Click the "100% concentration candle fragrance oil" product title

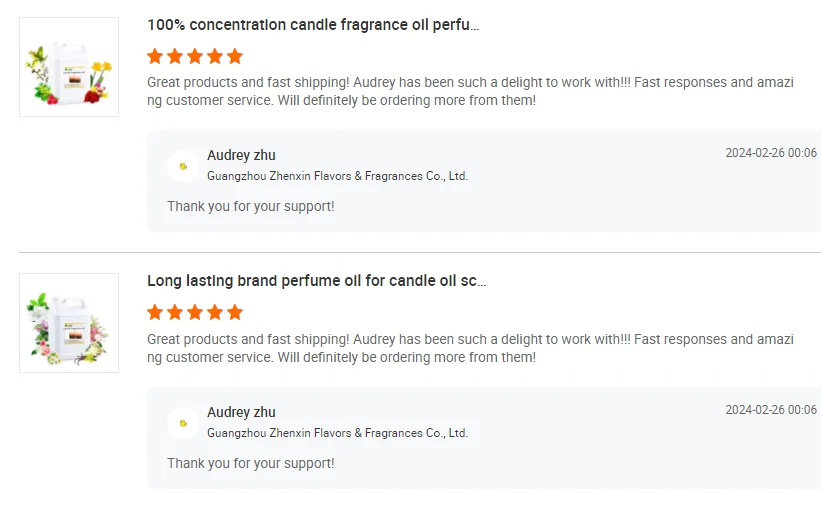tap(313, 25)
